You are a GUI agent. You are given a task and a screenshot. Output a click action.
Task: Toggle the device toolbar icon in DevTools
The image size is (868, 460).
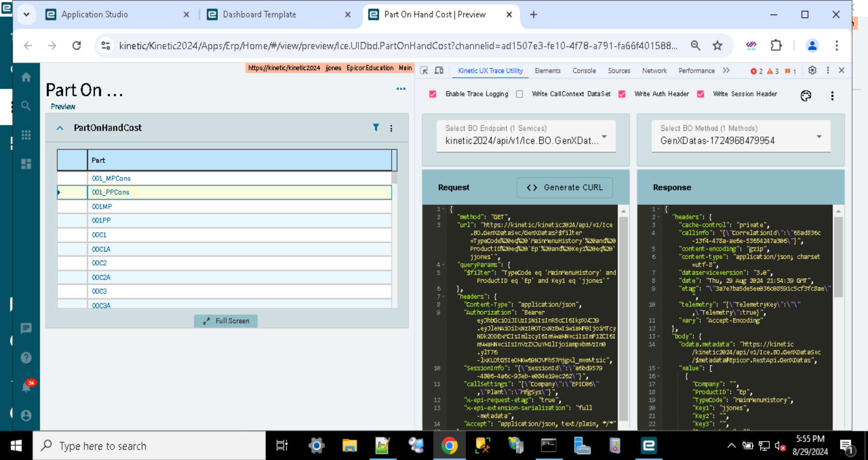click(x=439, y=71)
